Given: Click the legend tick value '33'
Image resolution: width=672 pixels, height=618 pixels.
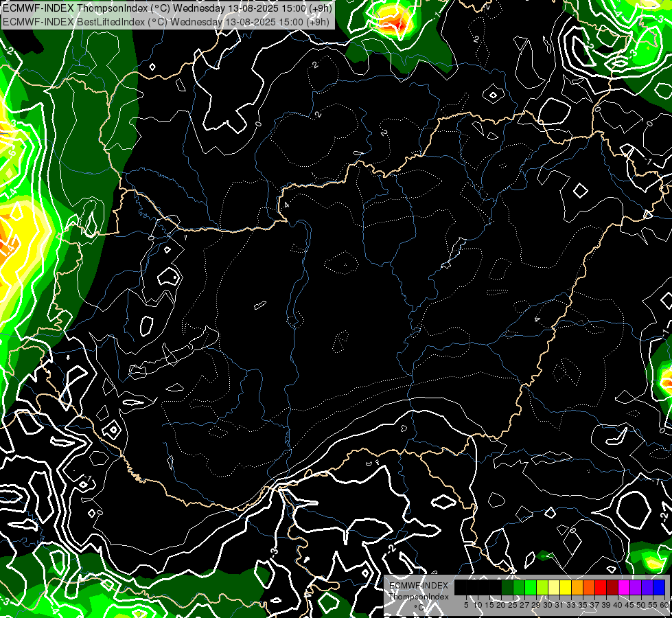Looking at the screenshot, I should point(571,605).
